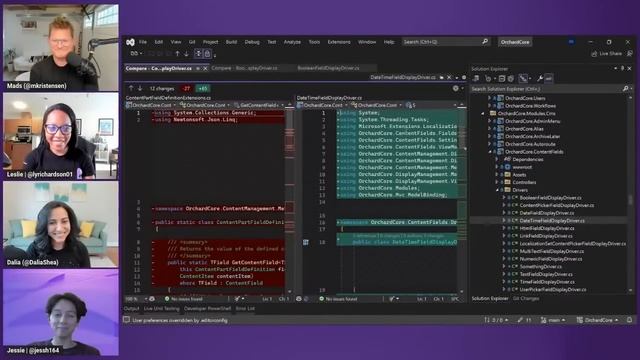Click Solution Explorer properties wrench icon
The height and width of the screenshot is (360, 640).
point(540,78)
